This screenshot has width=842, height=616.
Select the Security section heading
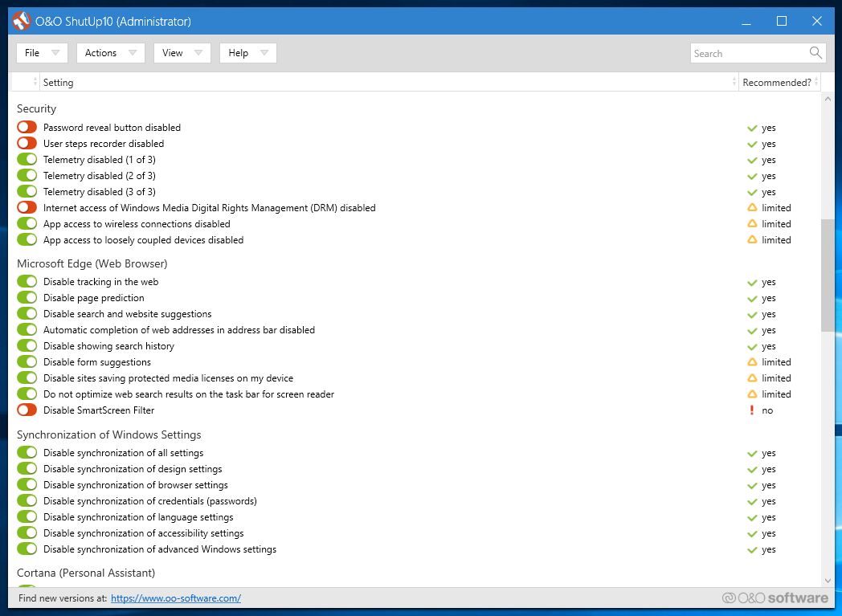coord(36,109)
